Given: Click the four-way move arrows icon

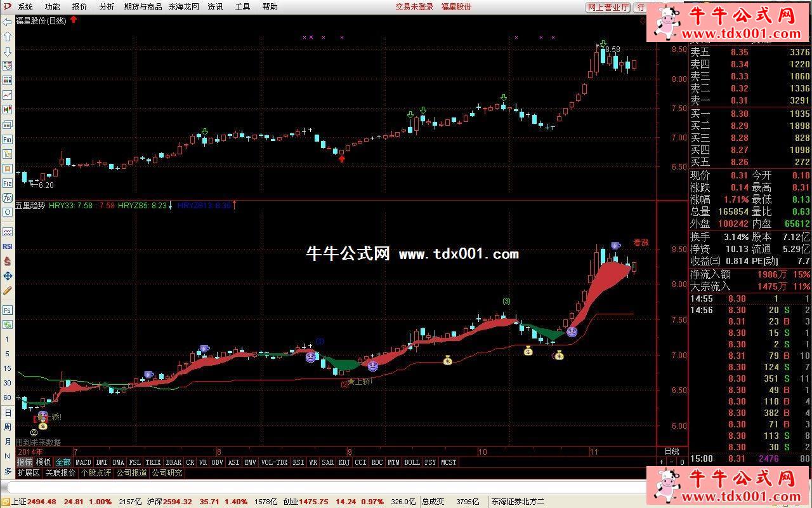Looking at the screenshot, I should [x=8, y=276].
